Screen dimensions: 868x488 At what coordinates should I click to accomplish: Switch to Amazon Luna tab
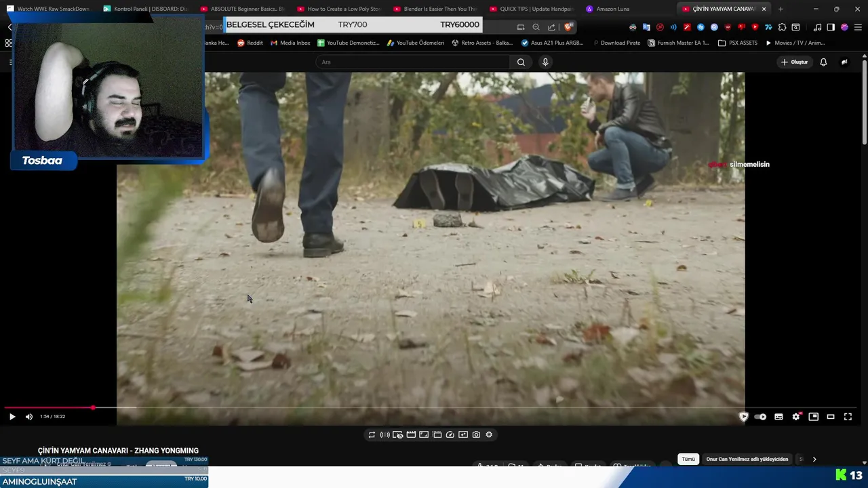tap(629, 9)
